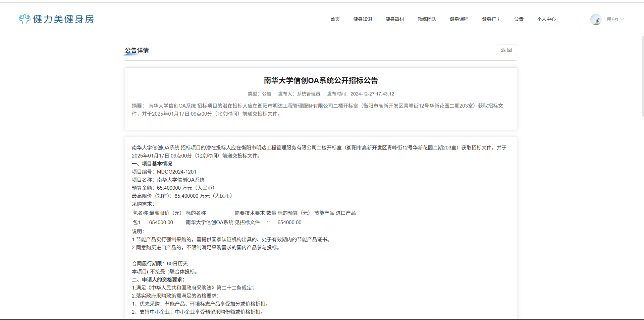Go to 健身器材 page
The width and height of the screenshot is (644, 320).
coord(394,19)
